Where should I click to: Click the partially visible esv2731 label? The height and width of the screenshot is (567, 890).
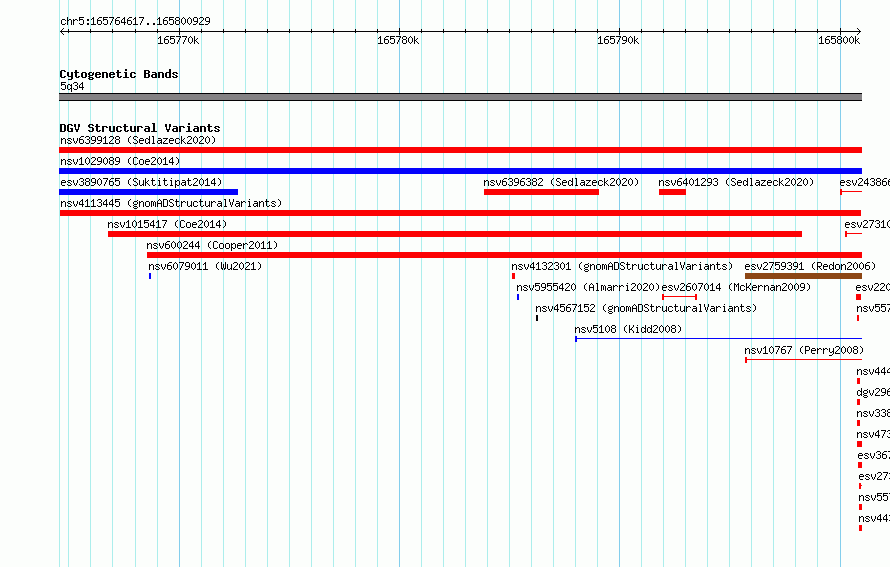[x=867, y=224]
